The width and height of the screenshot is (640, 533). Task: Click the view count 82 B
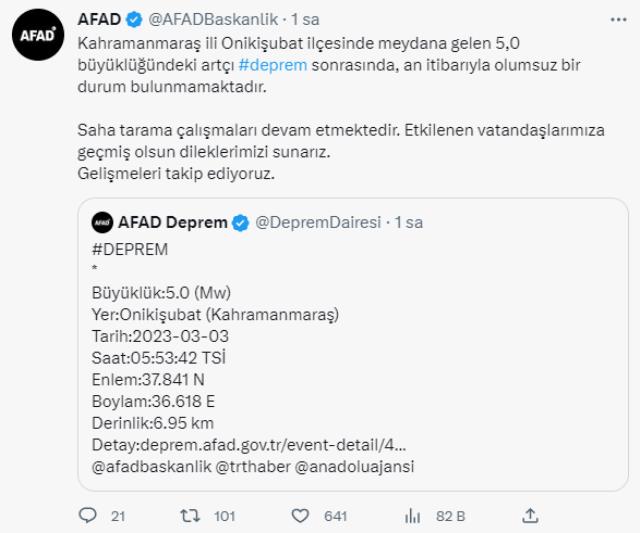443,516
